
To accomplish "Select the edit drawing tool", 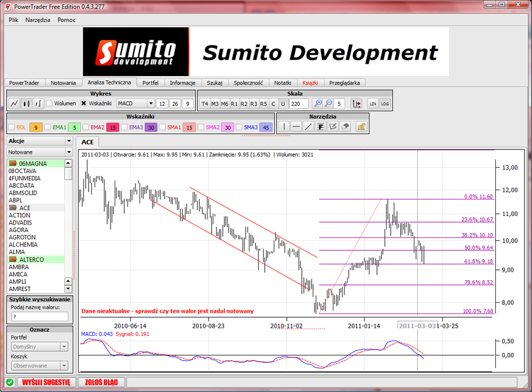I will pos(333,127).
